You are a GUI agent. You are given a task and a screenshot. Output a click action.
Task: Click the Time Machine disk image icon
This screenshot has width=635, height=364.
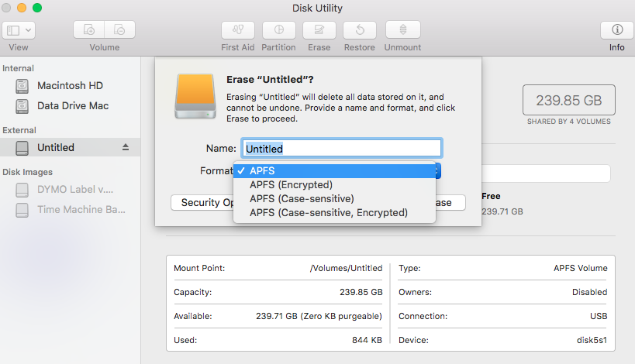coord(22,210)
